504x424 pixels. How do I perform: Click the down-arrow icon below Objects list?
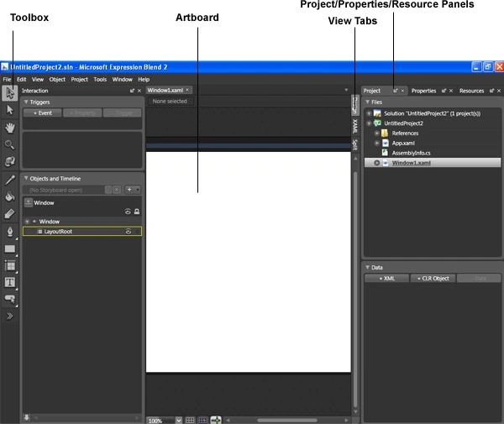tap(27, 417)
